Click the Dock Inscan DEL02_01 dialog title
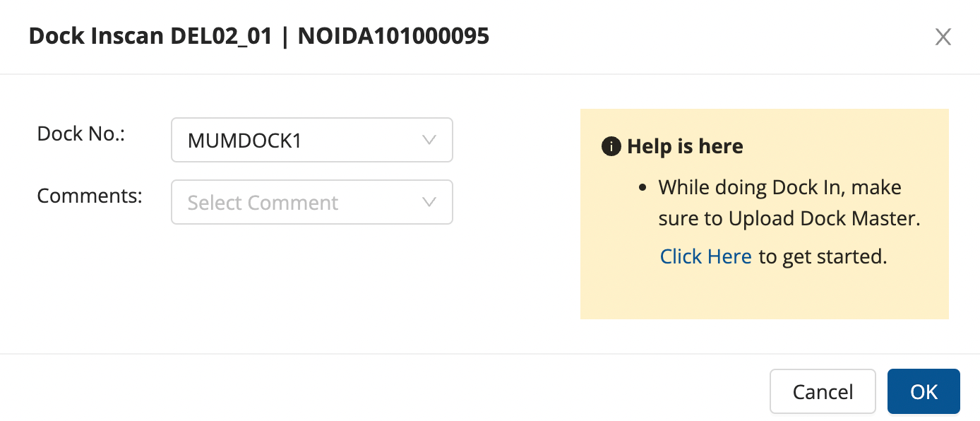This screenshot has width=980, height=421. point(150,37)
